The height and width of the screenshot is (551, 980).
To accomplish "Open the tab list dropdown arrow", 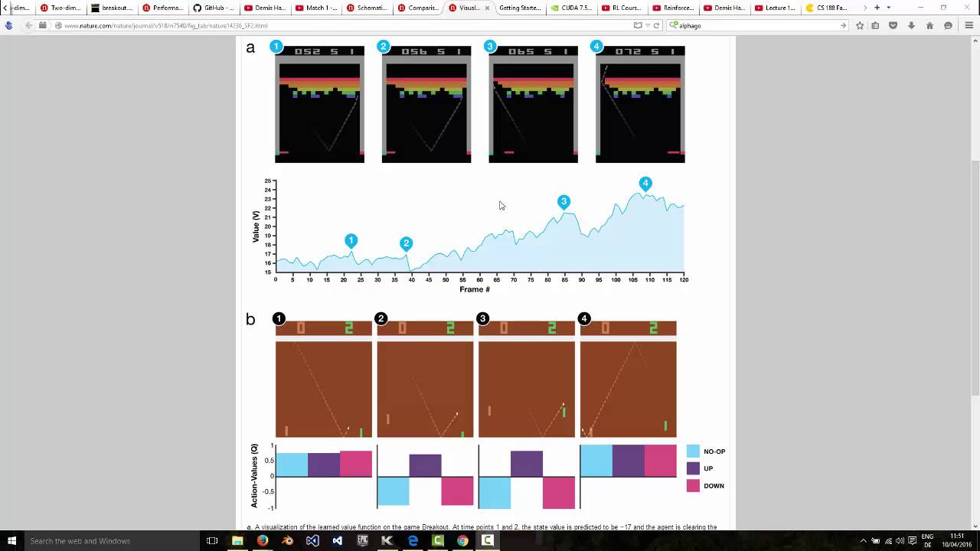I will point(889,8).
